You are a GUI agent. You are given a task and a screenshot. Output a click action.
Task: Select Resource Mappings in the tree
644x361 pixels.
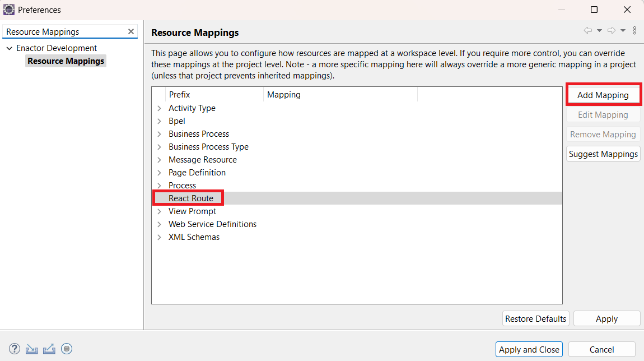coord(66,61)
